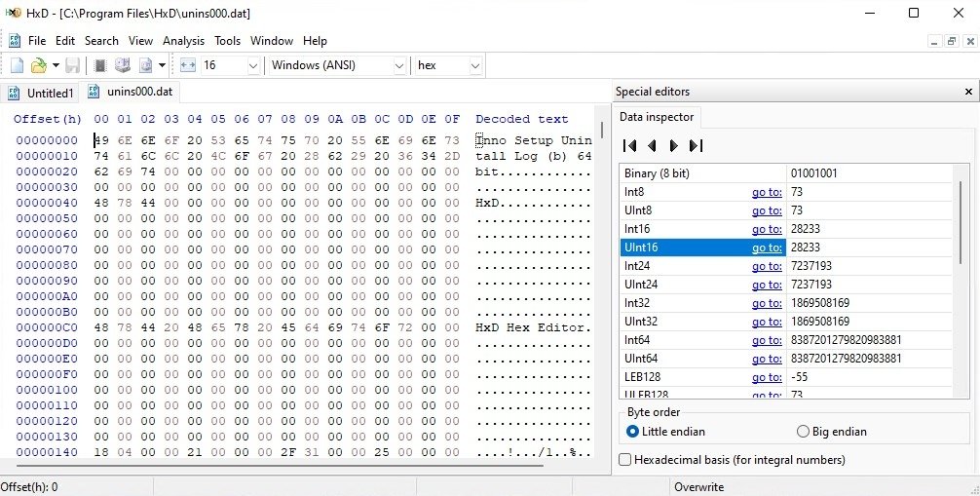980x496 pixels.
Task: Select Little endian byte order
Action: (x=665, y=432)
